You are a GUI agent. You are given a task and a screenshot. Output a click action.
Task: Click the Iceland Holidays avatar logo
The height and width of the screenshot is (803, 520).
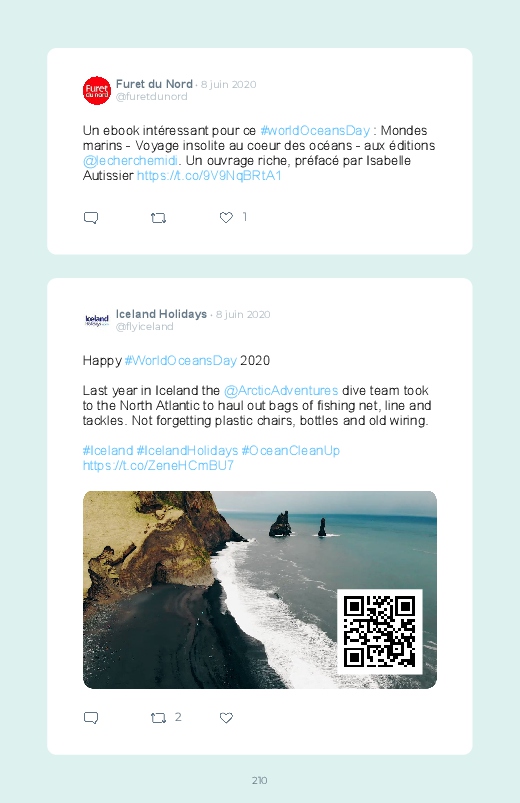[x=97, y=321]
